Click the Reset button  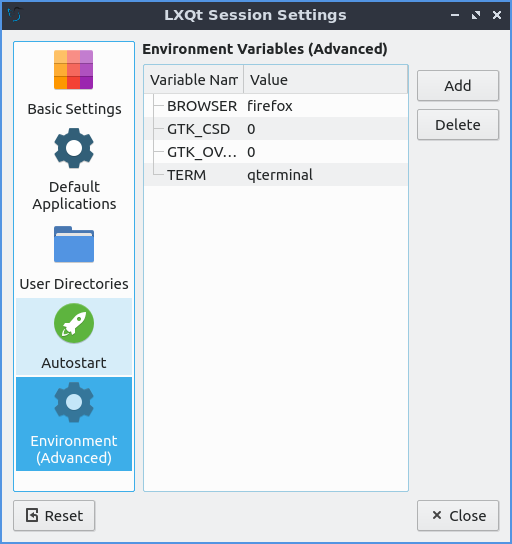pos(54,516)
